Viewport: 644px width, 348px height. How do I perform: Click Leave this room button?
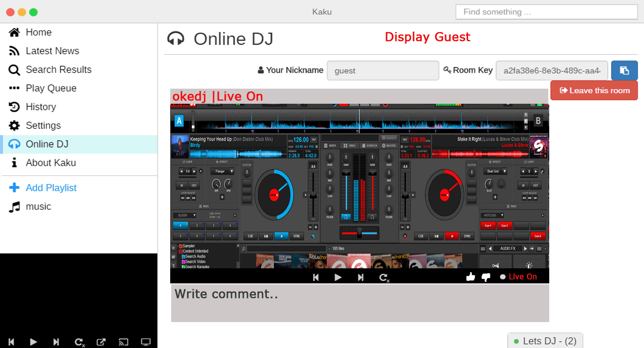pos(594,90)
